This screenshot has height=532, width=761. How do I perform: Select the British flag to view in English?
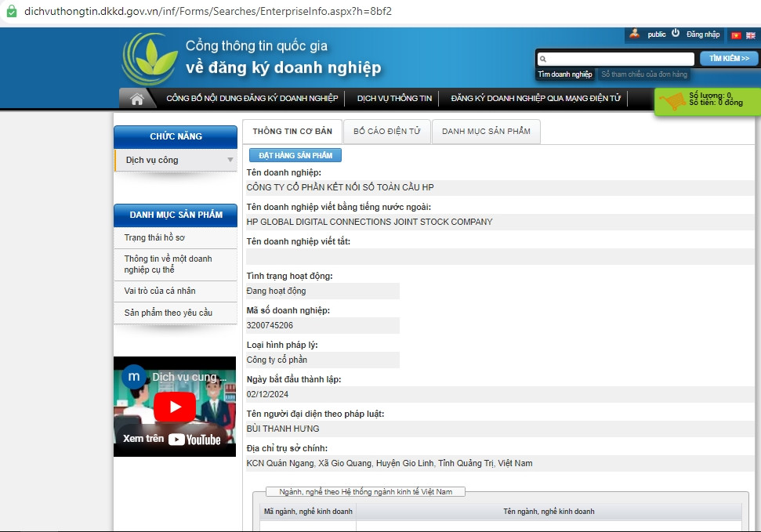[750, 34]
